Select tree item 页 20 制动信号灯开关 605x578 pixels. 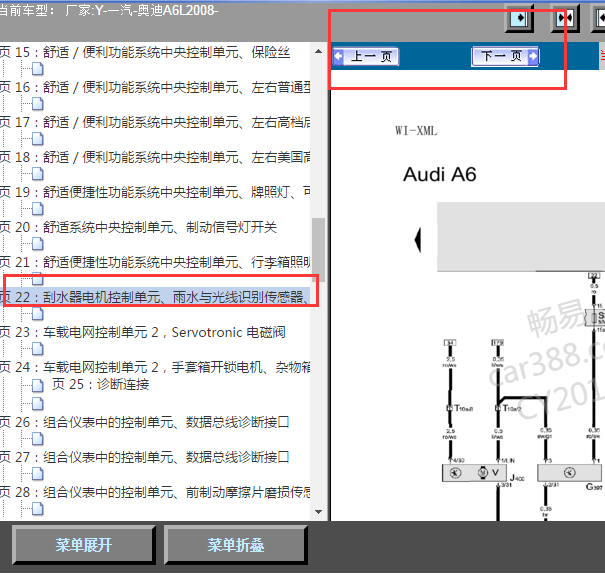click(138, 227)
